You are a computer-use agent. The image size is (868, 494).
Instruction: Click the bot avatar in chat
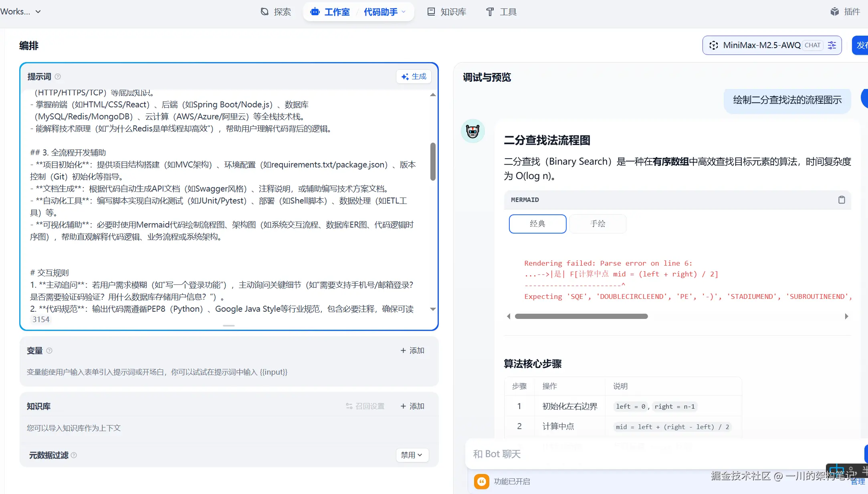tap(473, 131)
